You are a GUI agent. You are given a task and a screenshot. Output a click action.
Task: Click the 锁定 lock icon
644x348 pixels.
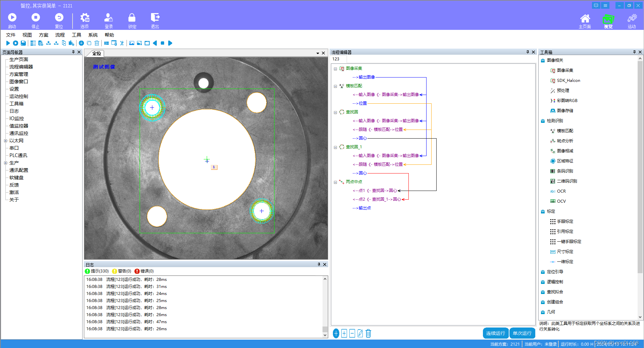click(x=132, y=20)
